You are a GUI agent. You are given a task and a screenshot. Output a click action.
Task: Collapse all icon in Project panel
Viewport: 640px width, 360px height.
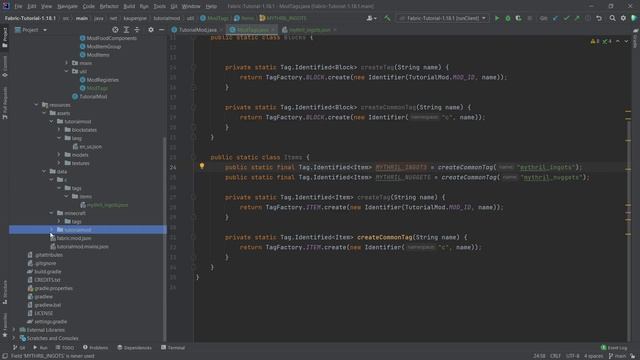click(137, 30)
